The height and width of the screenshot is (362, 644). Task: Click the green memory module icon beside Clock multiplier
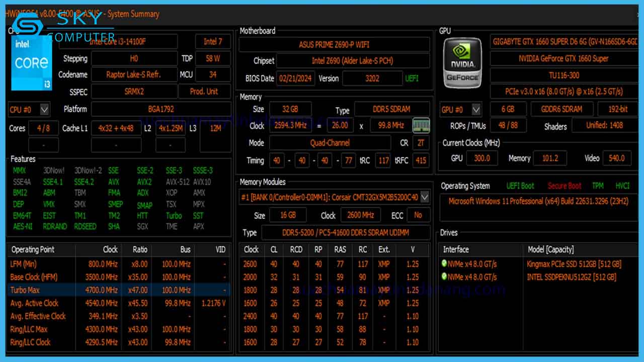pos(421,125)
